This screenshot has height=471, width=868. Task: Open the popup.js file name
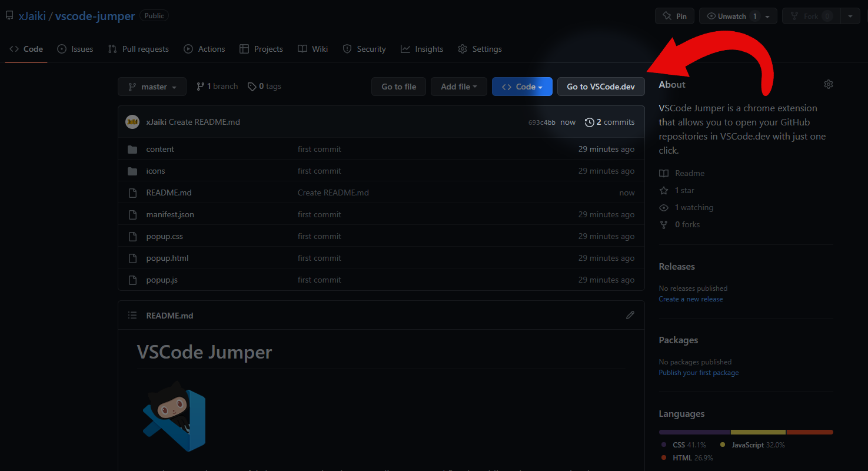162,280
